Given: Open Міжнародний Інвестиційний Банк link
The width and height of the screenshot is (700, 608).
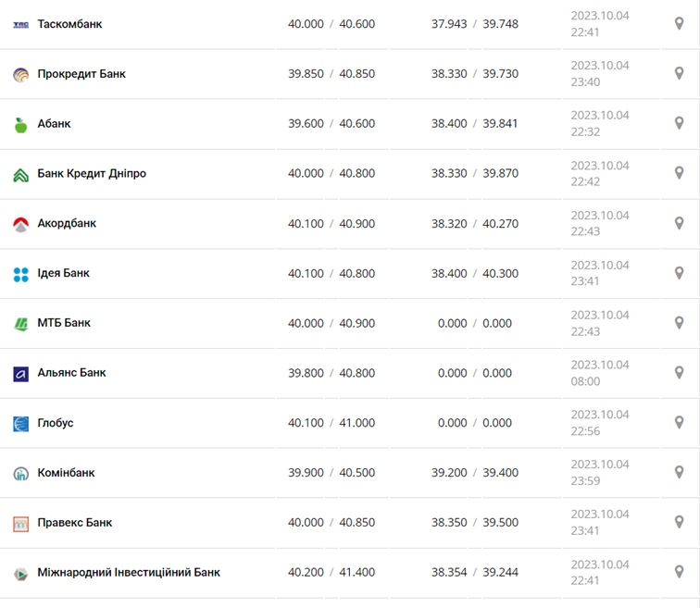Looking at the screenshot, I should pos(129,573).
